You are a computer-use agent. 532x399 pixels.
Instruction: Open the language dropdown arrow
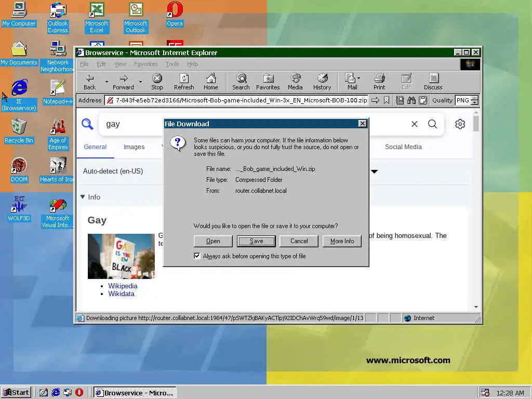click(x=374, y=171)
